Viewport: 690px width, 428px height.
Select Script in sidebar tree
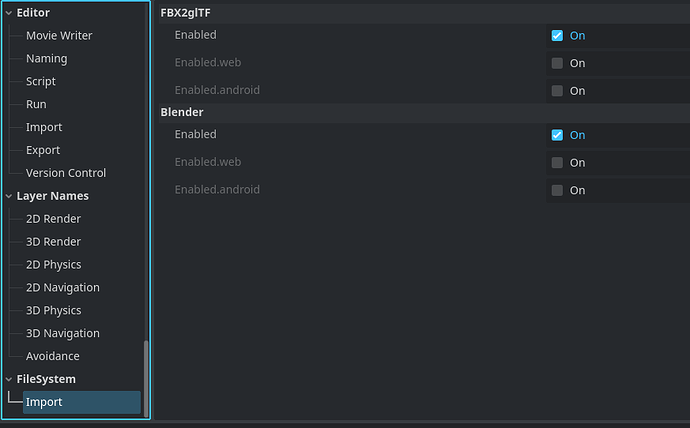click(41, 82)
